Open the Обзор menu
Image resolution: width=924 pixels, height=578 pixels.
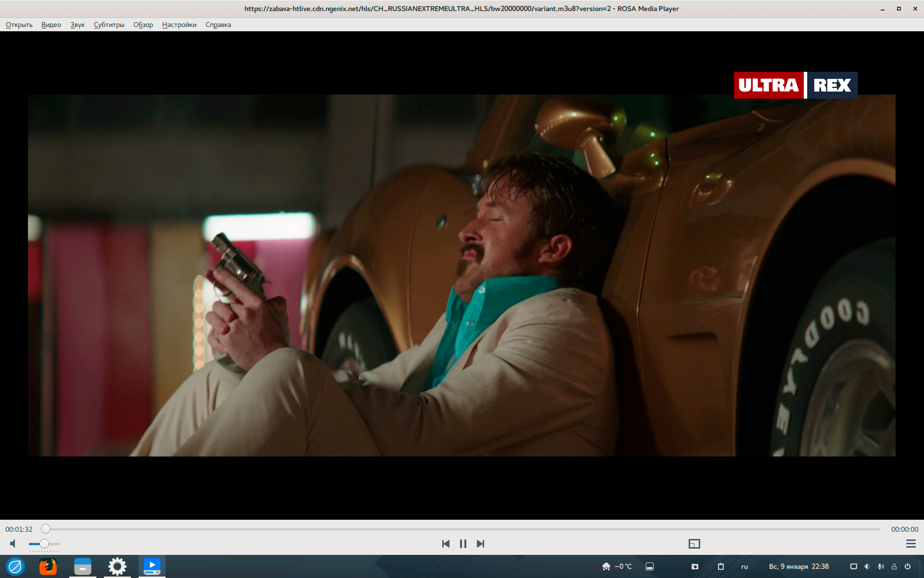[x=143, y=25]
